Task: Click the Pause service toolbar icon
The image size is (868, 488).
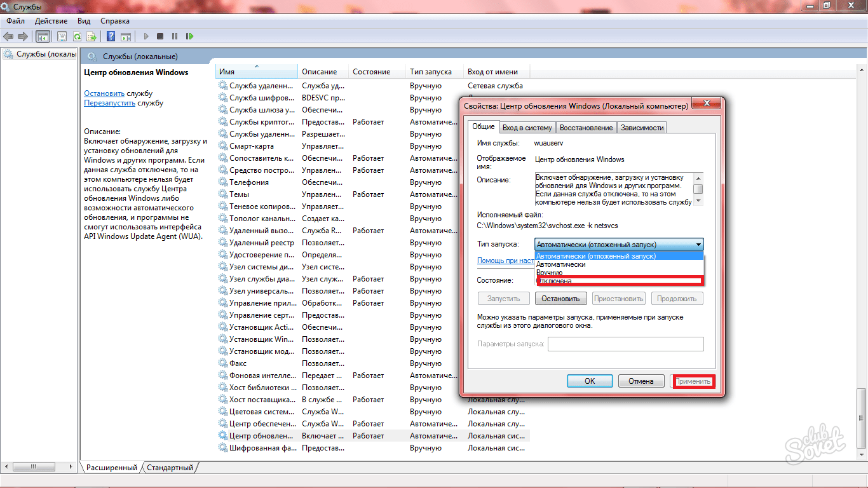Action: click(174, 37)
